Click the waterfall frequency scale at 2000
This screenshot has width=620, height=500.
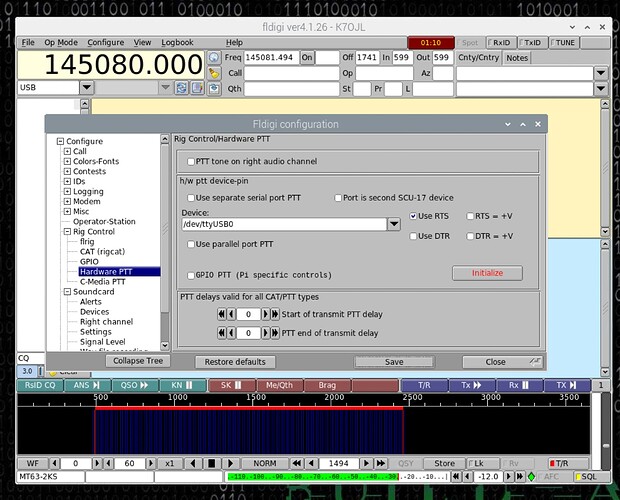(334, 397)
